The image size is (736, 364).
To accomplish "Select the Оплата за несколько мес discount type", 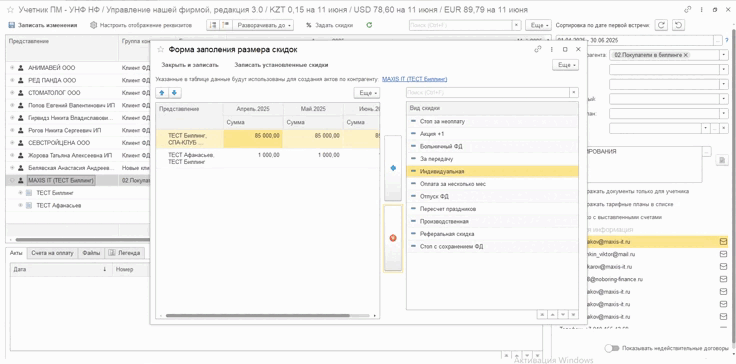I will 492,184.
